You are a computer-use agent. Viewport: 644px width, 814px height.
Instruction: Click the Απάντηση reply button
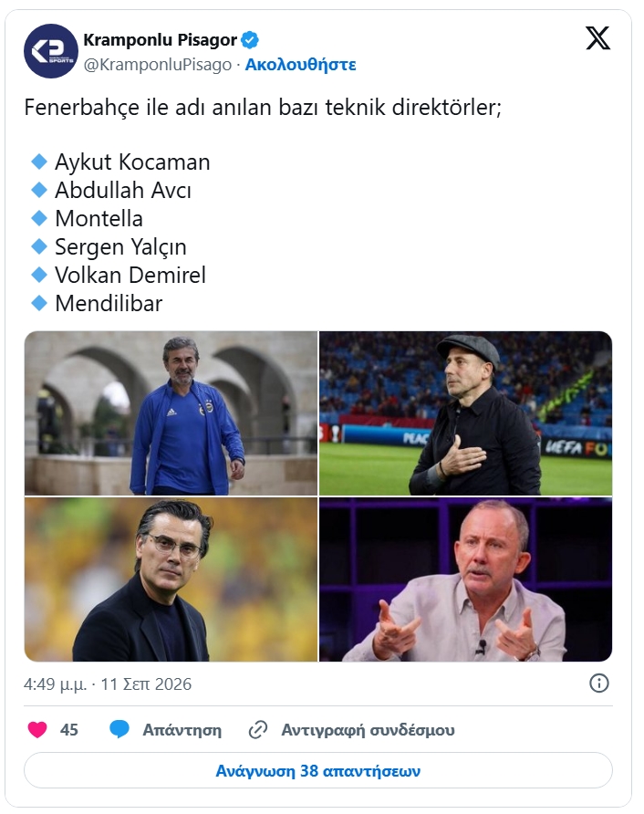182,730
